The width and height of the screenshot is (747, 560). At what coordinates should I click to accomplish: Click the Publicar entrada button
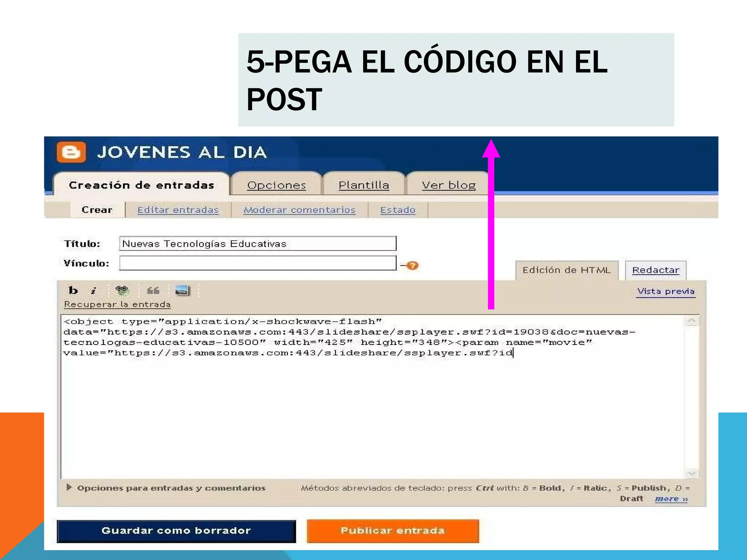pos(393,531)
